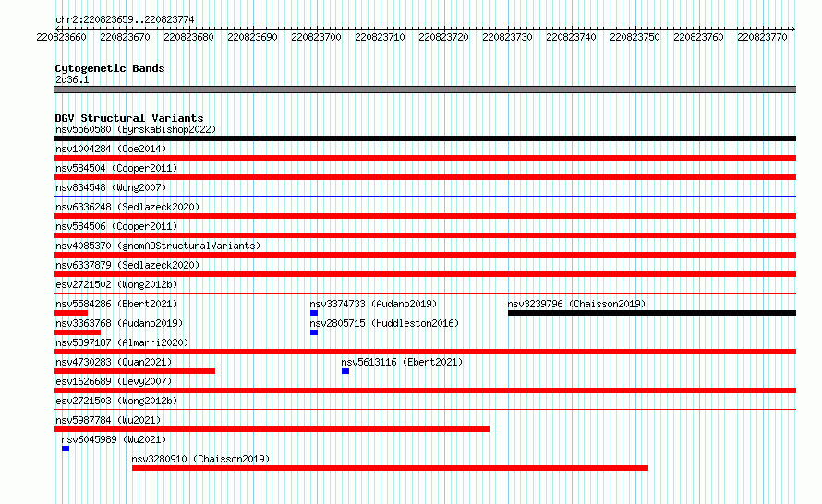Click nsv584506 (Cooper2011) label

pyautogui.click(x=116, y=226)
